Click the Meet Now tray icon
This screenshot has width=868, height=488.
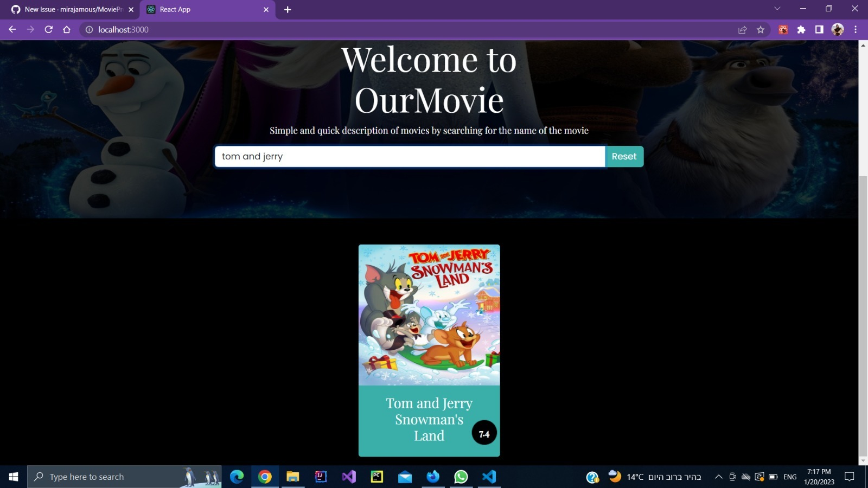732,477
